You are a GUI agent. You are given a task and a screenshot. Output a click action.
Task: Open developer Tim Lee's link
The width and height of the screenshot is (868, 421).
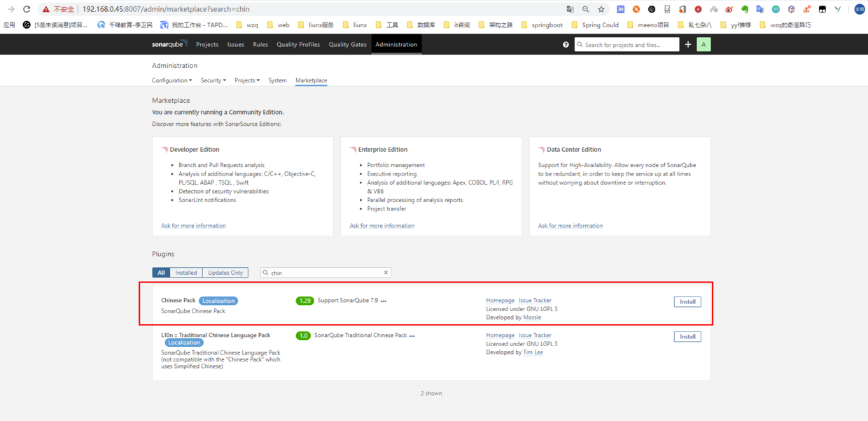coord(533,352)
